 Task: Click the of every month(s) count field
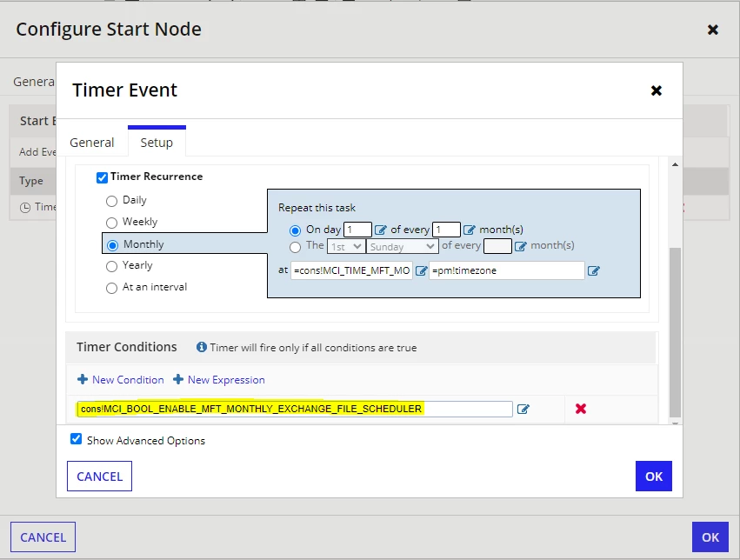coord(446,230)
